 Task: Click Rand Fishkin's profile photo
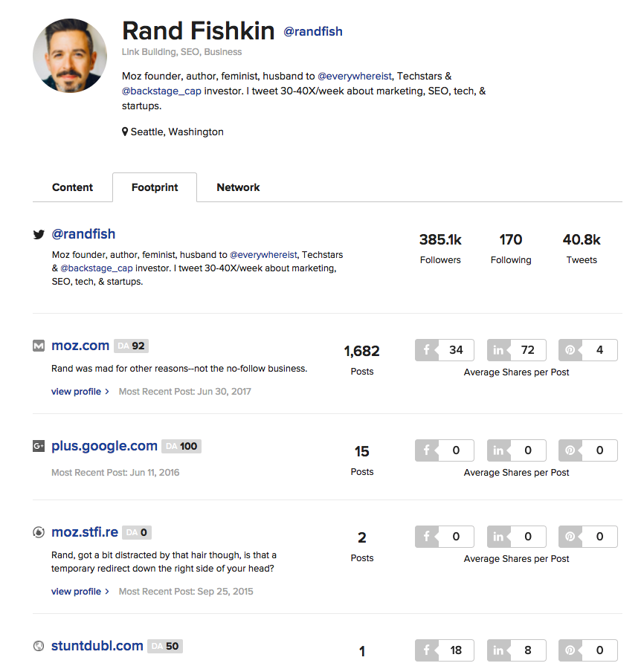click(70, 56)
